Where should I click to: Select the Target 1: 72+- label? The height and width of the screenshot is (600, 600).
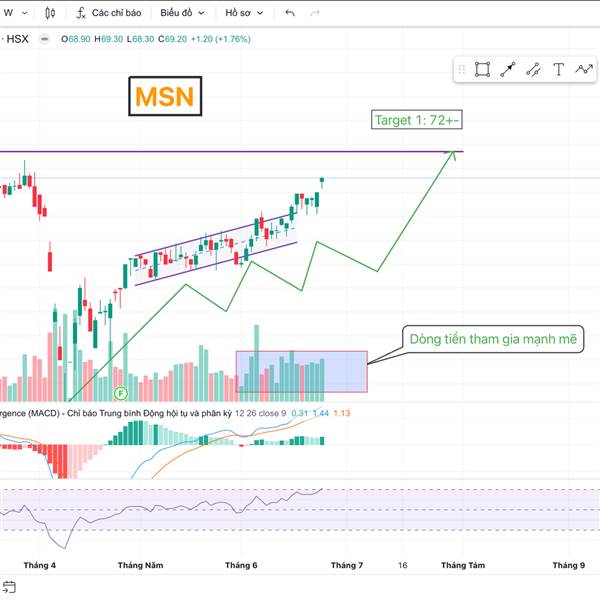[x=417, y=120]
